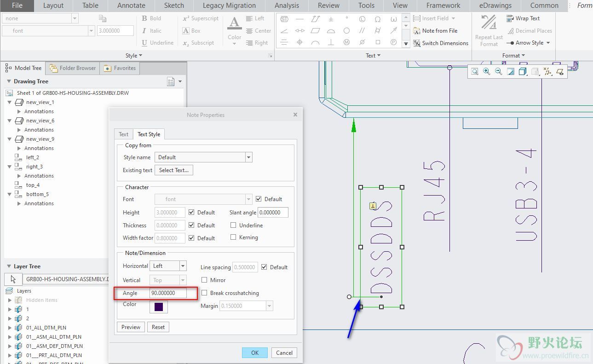
Task: Click the dark purple Color swatch
Action: coord(159,307)
